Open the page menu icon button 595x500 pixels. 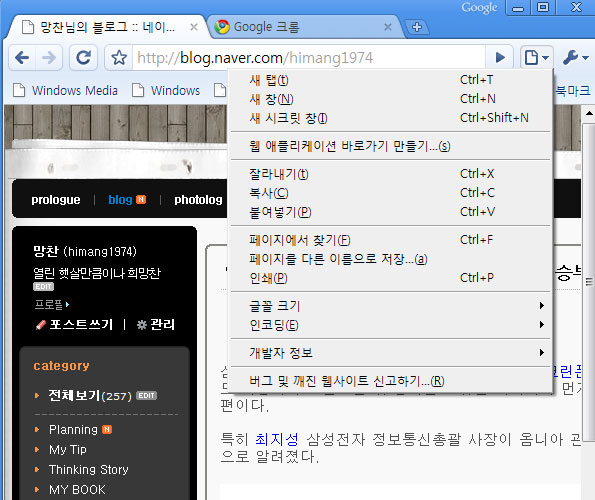pos(536,58)
